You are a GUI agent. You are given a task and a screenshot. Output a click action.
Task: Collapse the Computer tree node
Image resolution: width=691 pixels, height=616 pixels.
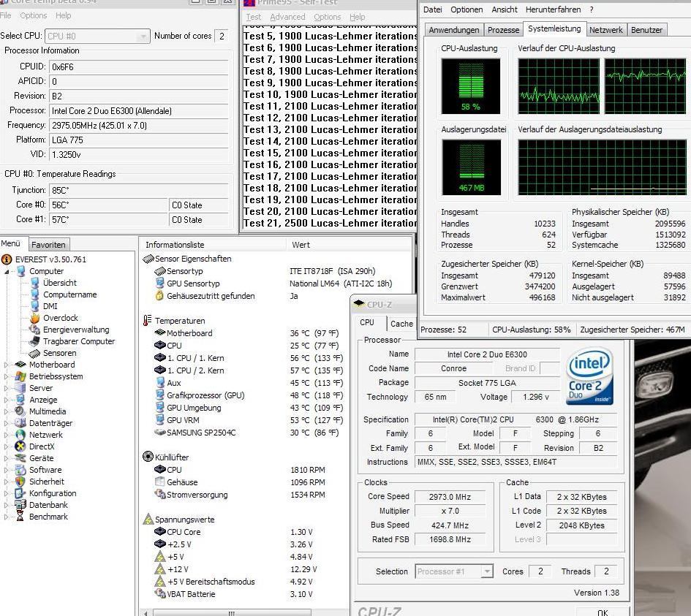pyautogui.click(x=7, y=272)
